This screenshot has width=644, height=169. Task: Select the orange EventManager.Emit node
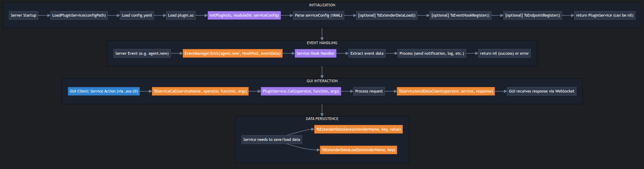coord(232,54)
